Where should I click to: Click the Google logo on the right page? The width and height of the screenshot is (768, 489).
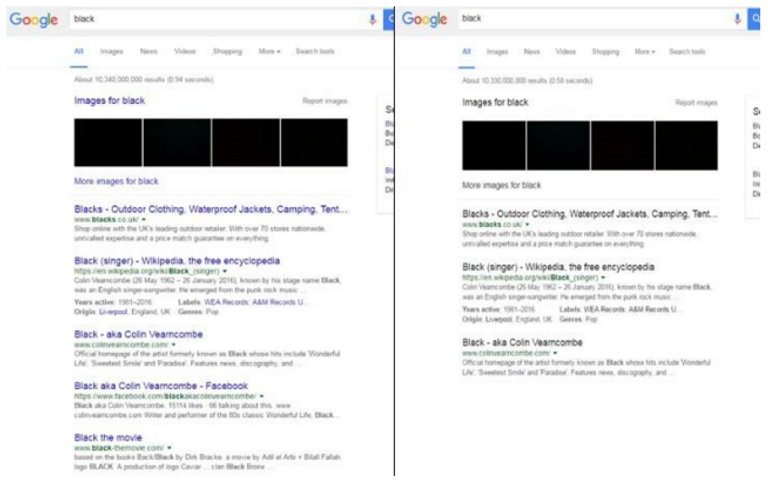click(x=424, y=19)
